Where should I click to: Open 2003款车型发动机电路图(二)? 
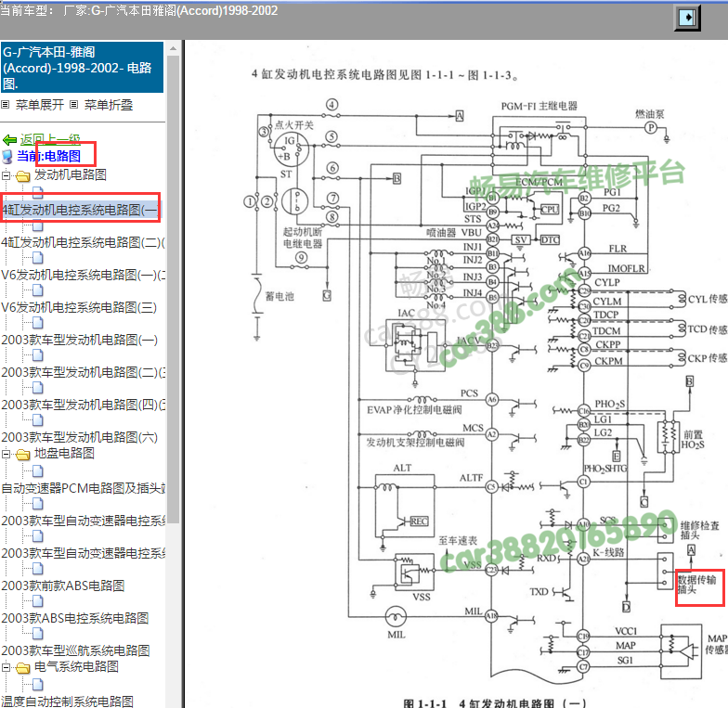point(83,372)
